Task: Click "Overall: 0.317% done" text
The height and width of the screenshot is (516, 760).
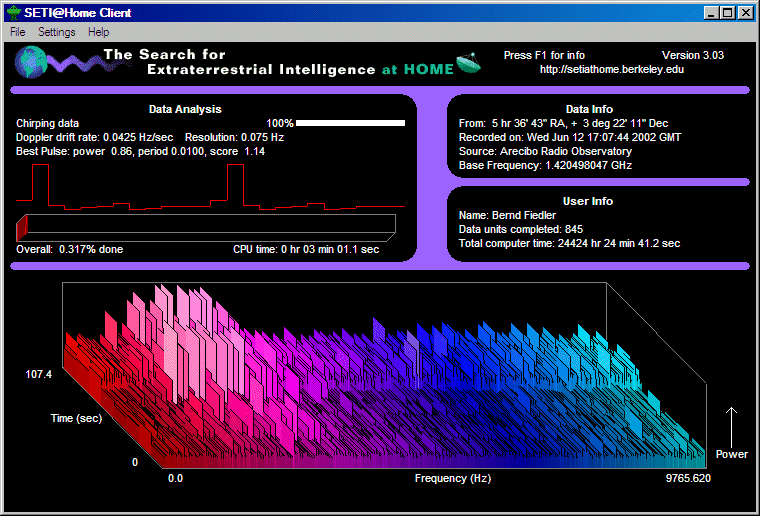Action: click(x=69, y=250)
